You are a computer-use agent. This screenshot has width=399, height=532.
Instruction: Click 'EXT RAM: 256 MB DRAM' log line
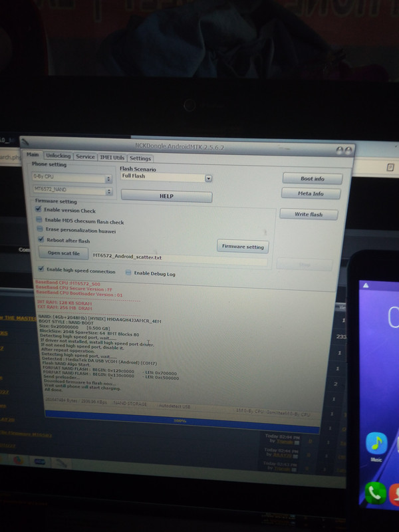point(65,308)
